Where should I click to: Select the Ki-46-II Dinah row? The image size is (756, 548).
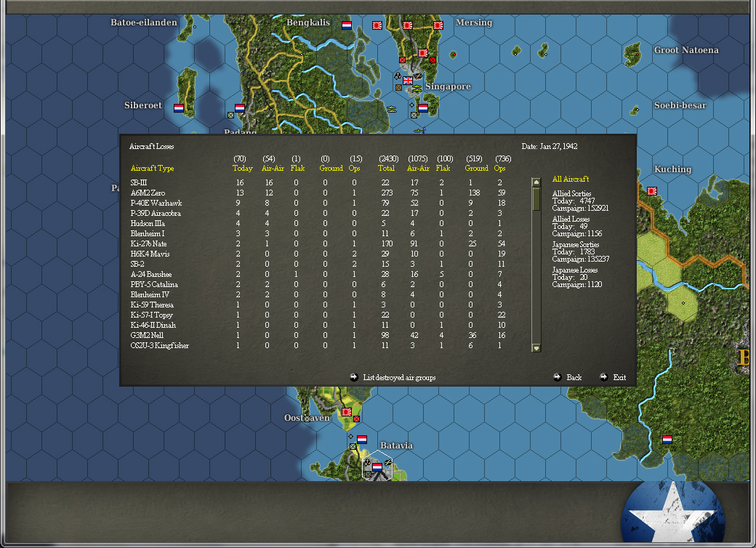click(318, 325)
